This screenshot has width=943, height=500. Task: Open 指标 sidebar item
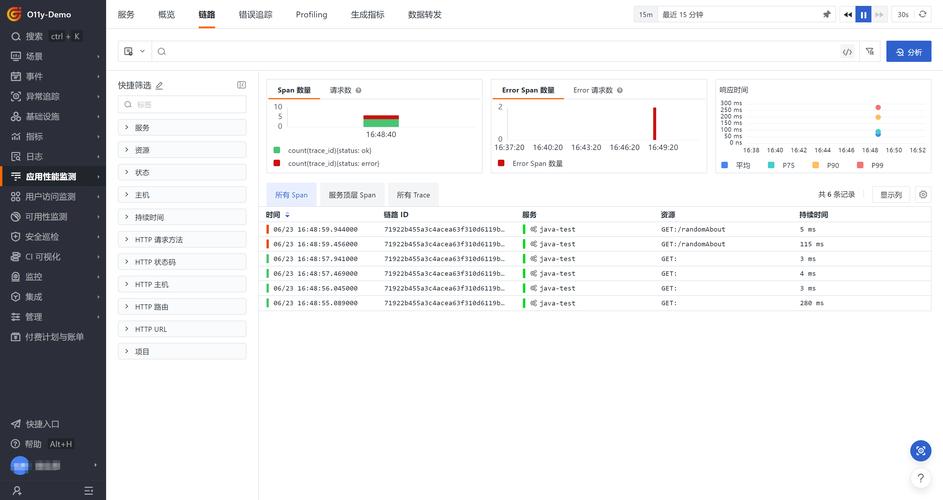pos(53,137)
